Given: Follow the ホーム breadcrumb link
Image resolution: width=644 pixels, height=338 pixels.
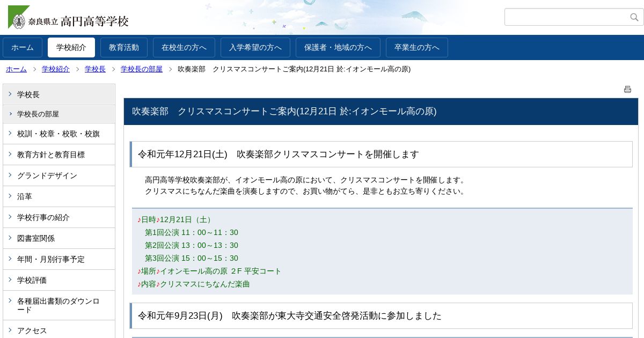Looking at the screenshot, I should tap(16, 69).
